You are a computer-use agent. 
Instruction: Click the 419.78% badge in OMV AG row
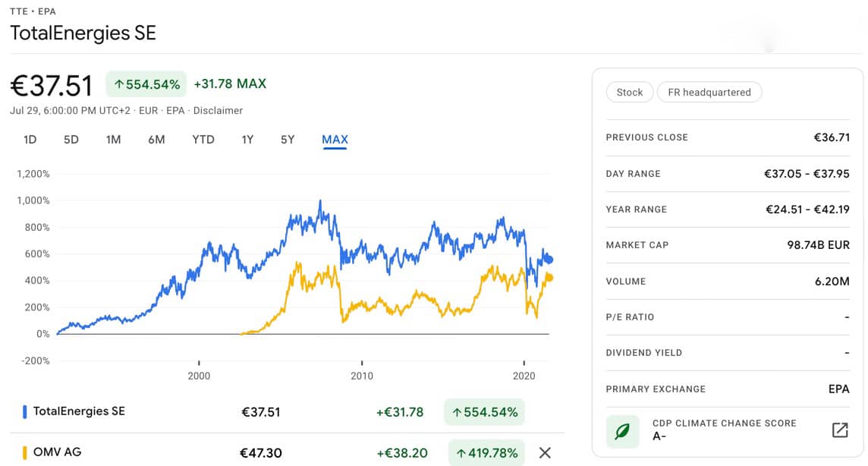(486, 453)
